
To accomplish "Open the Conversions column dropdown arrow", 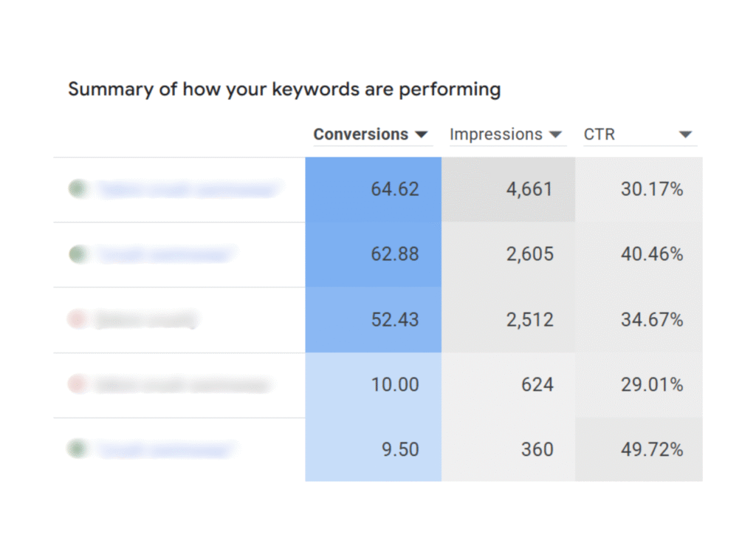I will coord(422,135).
